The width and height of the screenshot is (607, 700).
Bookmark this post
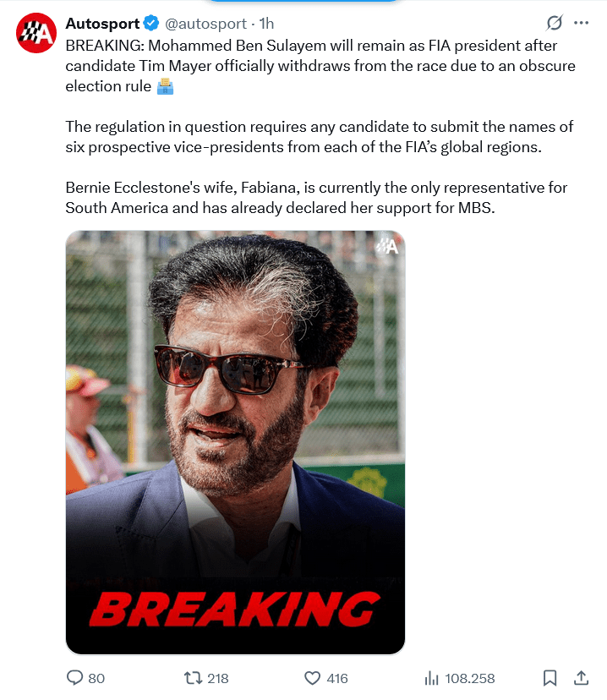click(x=550, y=678)
